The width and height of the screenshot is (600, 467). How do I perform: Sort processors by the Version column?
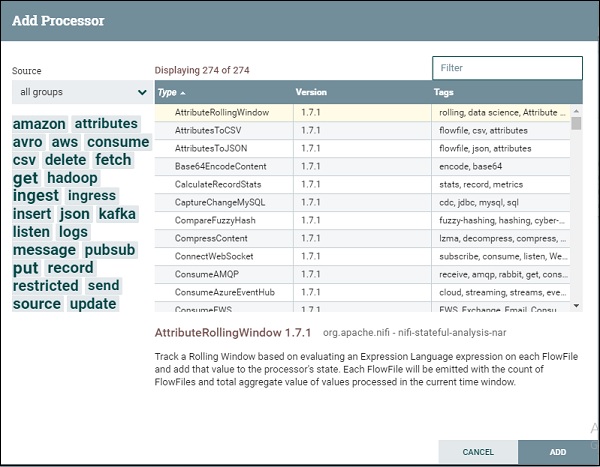(311, 93)
